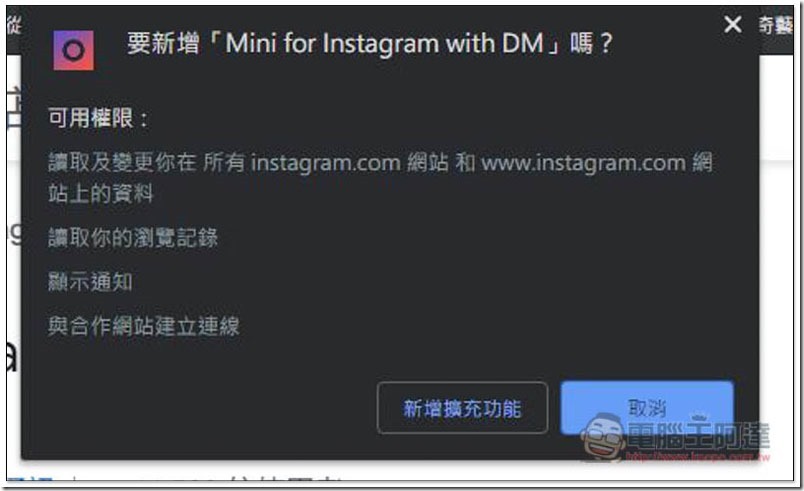Click the Mini for Instagram extension icon
Screen dimensions: 804x491
click(73, 50)
